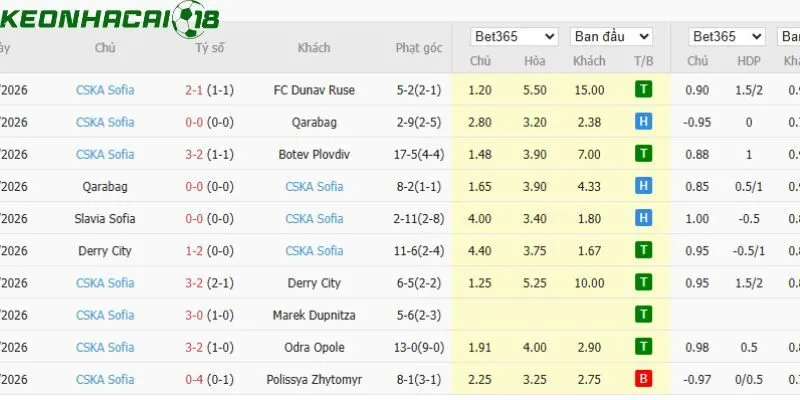Click green T badge in Odra Opole row
The width and height of the screenshot is (800, 400).
pos(643,347)
